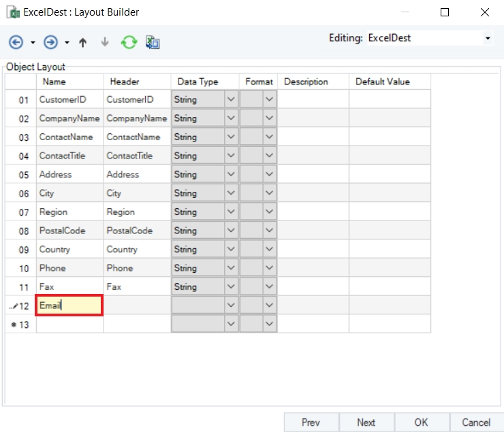Click the Next button

[x=366, y=422]
